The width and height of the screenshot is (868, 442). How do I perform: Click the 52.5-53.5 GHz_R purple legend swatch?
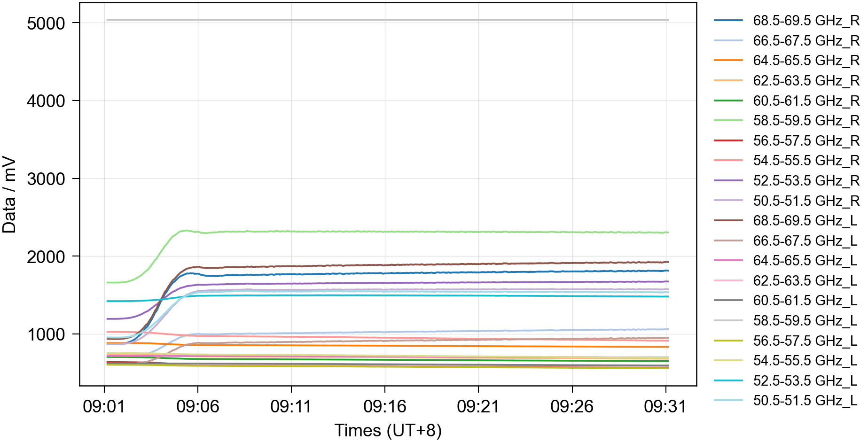point(728,180)
